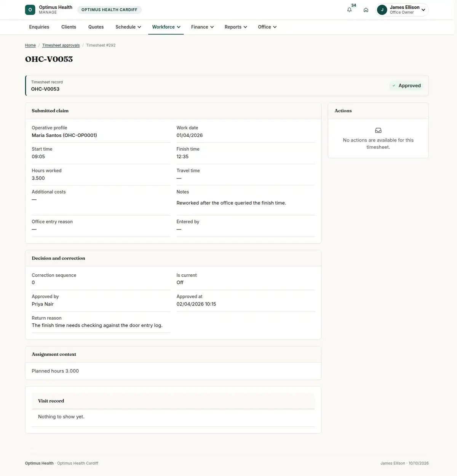The height and width of the screenshot is (476, 457).
Task: Select the note about reworked finish time
Action: pyautogui.click(x=231, y=203)
